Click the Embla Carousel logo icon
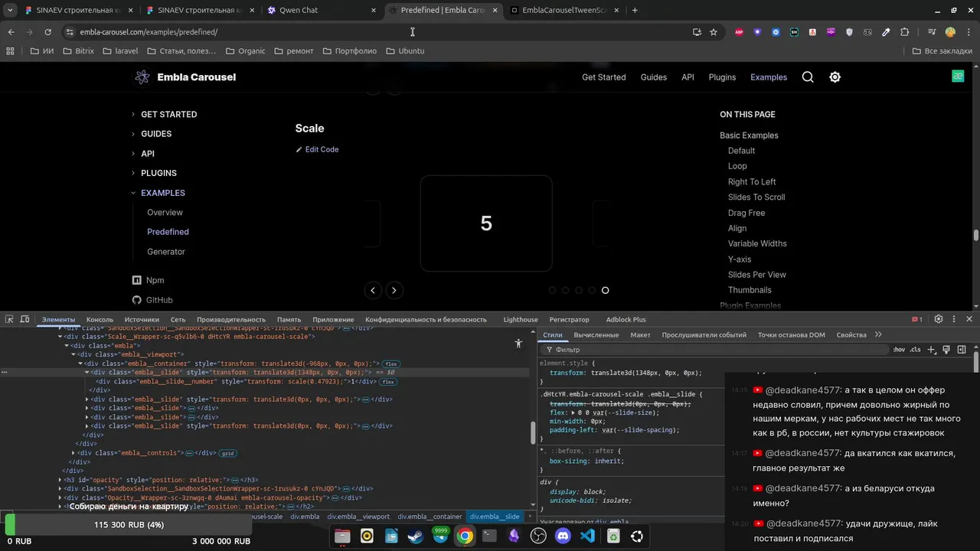This screenshot has height=551, width=980. (x=142, y=77)
